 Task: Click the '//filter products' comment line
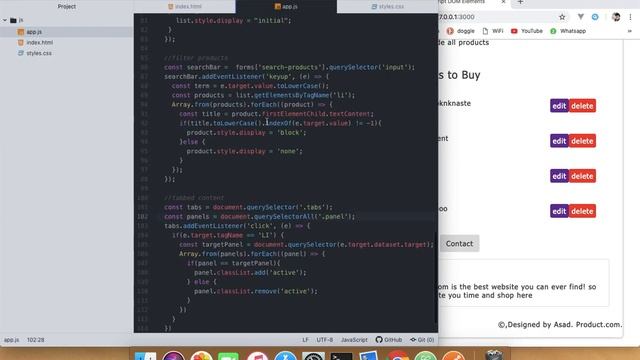point(196,58)
